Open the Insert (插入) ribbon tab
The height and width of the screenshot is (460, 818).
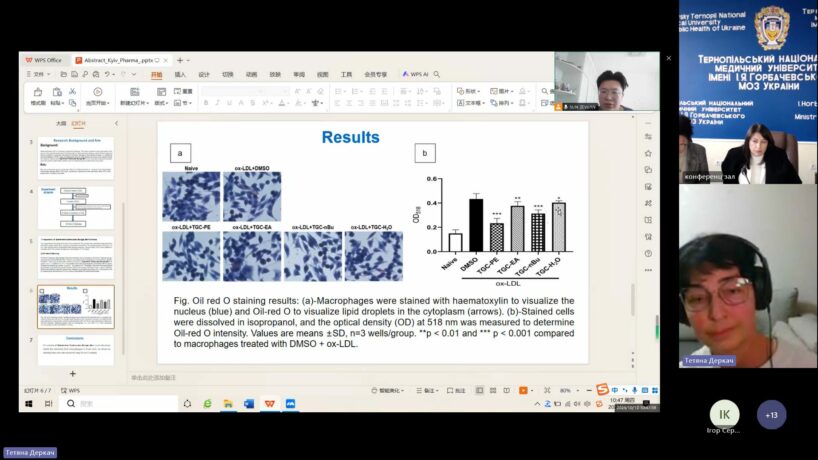[180, 74]
